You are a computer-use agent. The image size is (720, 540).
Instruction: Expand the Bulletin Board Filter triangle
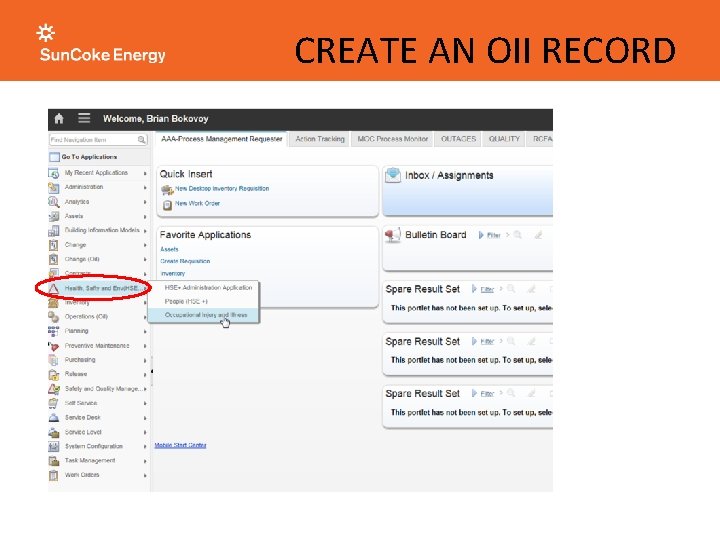click(481, 235)
